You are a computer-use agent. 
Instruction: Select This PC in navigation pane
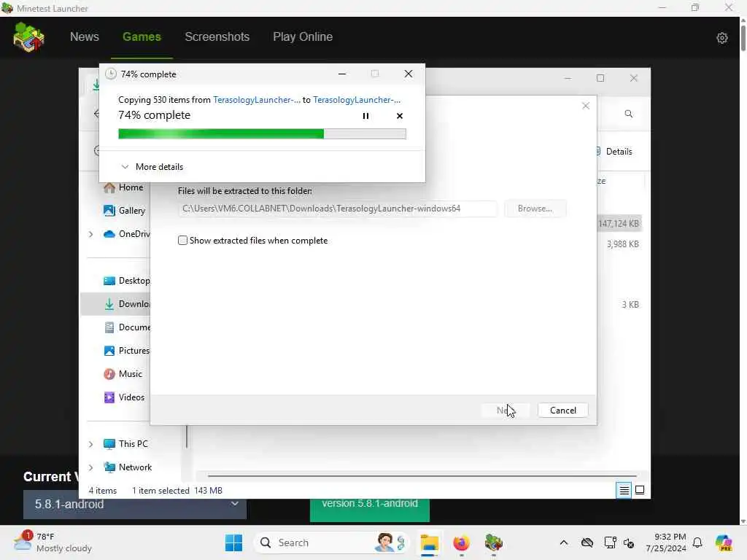(125, 444)
